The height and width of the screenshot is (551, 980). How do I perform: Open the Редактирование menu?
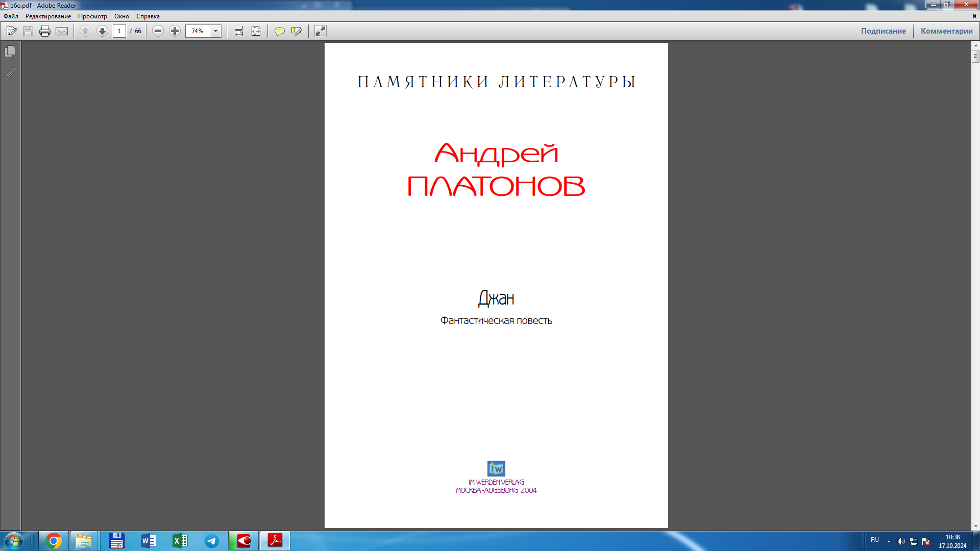click(48, 16)
